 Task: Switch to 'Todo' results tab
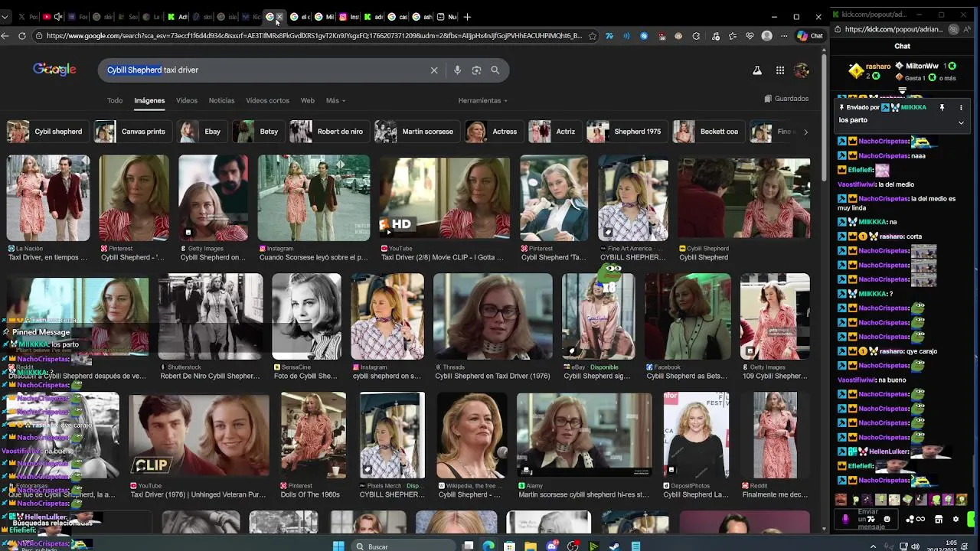[x=115, y=101]
